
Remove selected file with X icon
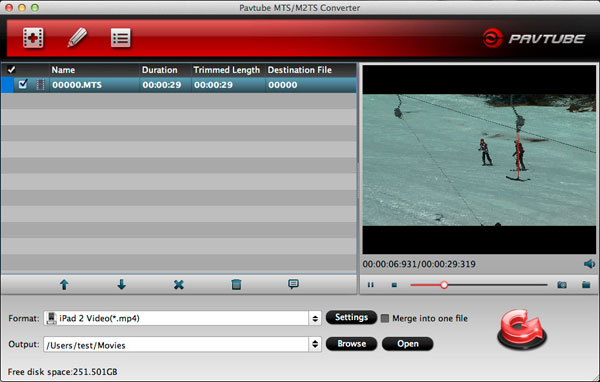pyautogui.click(x=179, y=284)
